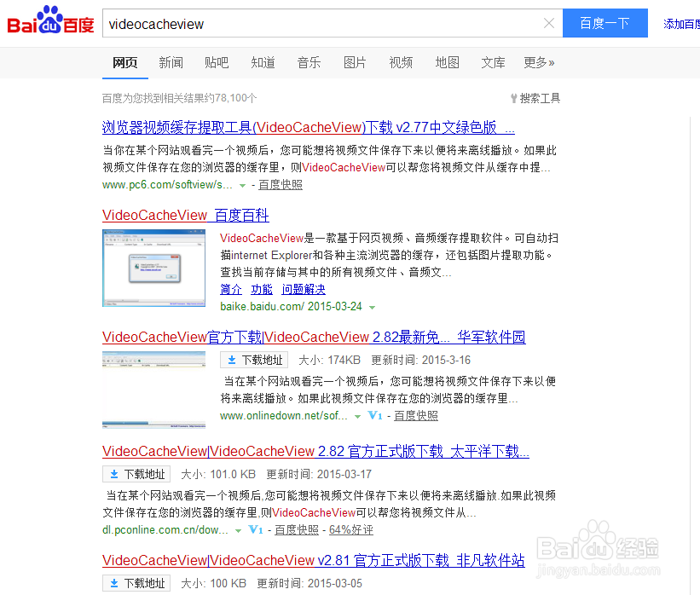
Task: Click the 大小: 174KB text
Action: pyautogui.click(x=329, y=361)
